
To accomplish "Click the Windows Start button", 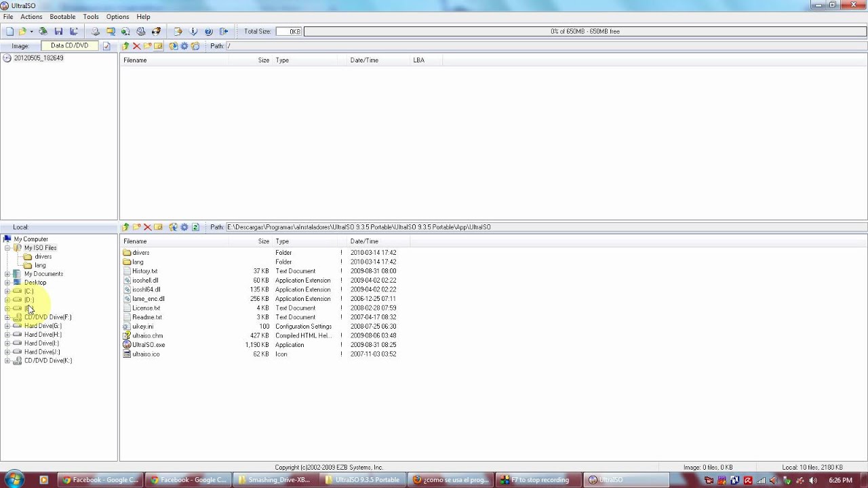I will [14, 479].
